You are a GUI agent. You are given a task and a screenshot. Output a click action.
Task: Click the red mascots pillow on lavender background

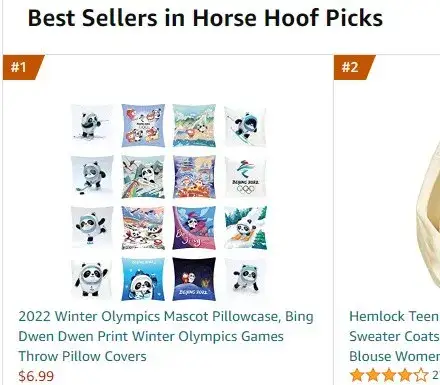[143, 125]
